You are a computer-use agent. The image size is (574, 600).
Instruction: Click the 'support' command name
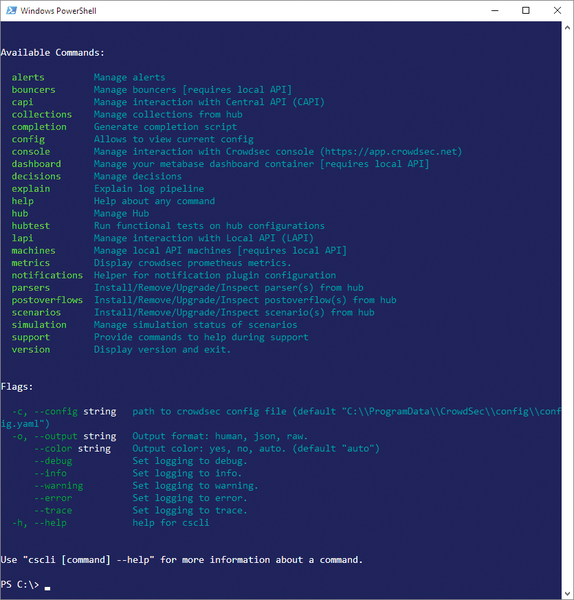(x=31, y=337)
